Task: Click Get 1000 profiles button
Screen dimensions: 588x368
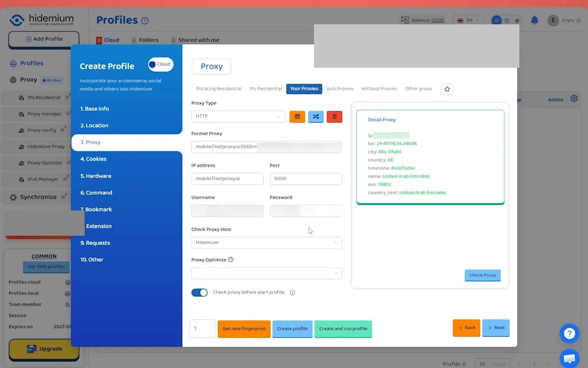Action: (x=46, y=267)
